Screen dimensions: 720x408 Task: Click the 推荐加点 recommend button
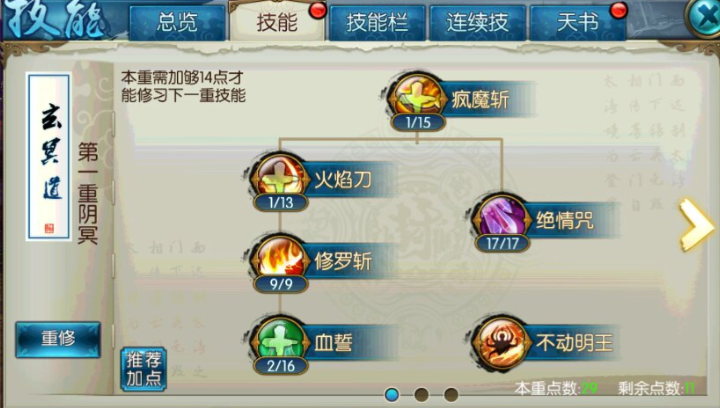point(144,369)
